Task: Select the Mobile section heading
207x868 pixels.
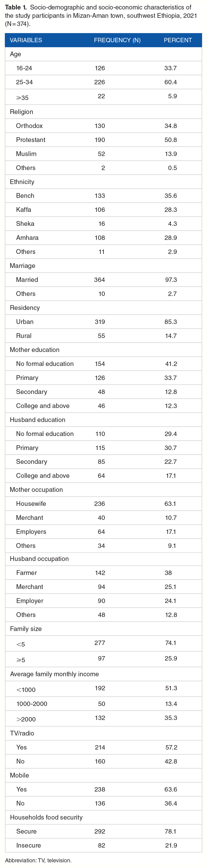Action: tap(20, 775)
